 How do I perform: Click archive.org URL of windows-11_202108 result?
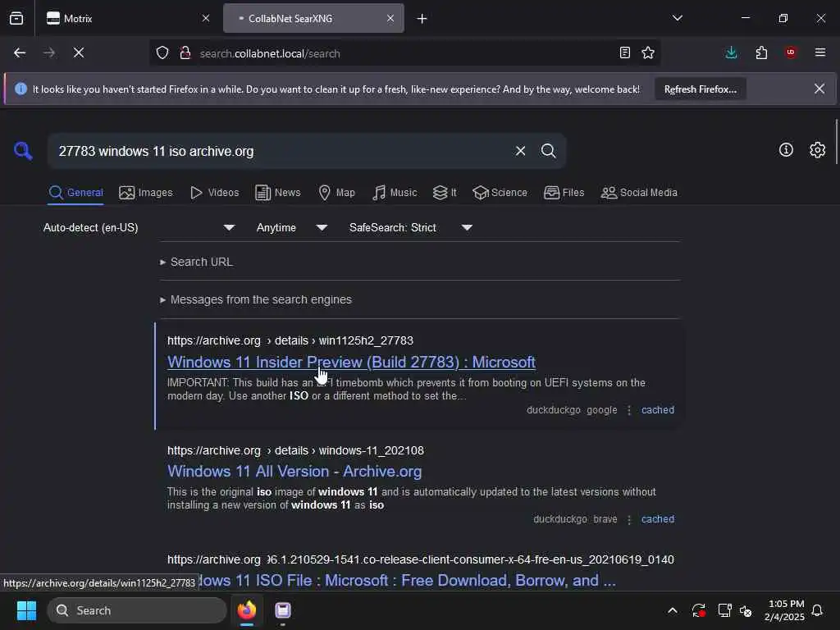pyautogui.click(x=295, y=450)
